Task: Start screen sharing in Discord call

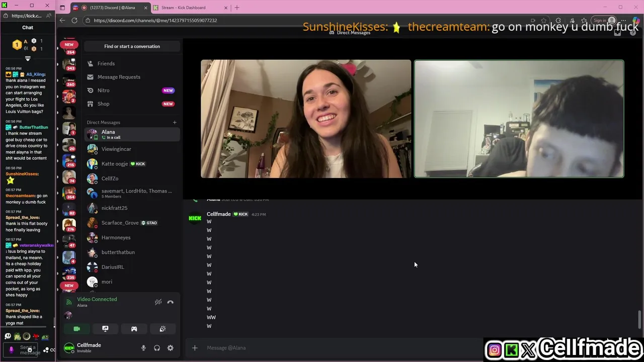Action: tap(105, 329)
